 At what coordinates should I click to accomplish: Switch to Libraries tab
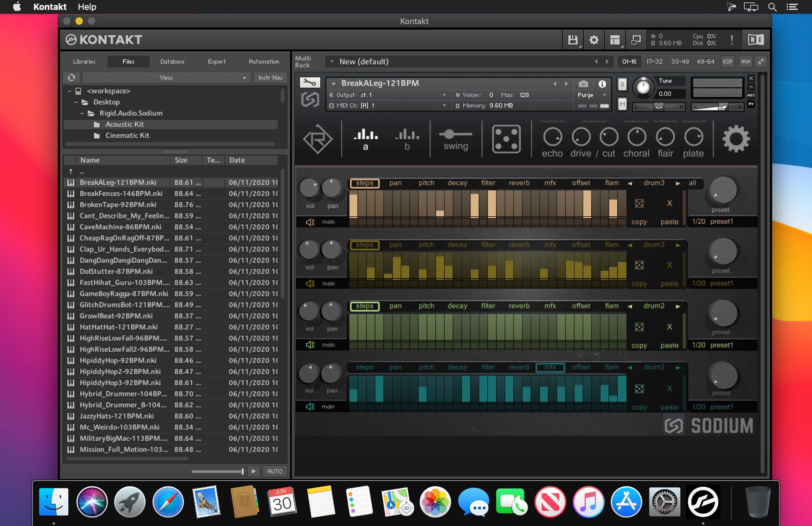click(x=84, y=62)
